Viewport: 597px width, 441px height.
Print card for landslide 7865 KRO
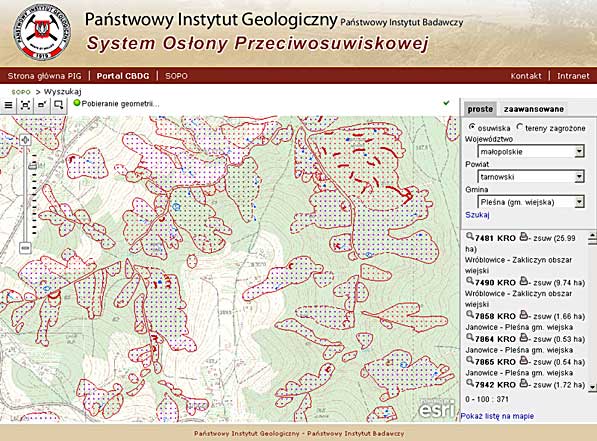pos(524,360)
